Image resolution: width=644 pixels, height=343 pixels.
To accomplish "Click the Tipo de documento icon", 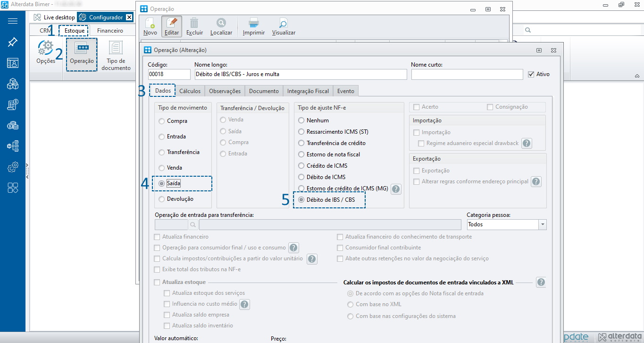I will tap(116, 49).
